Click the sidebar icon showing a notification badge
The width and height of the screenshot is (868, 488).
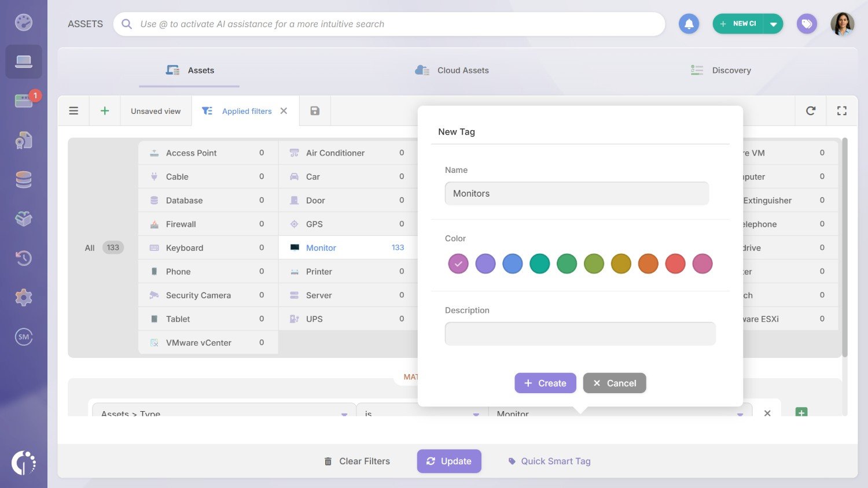[x=23, y=99]
